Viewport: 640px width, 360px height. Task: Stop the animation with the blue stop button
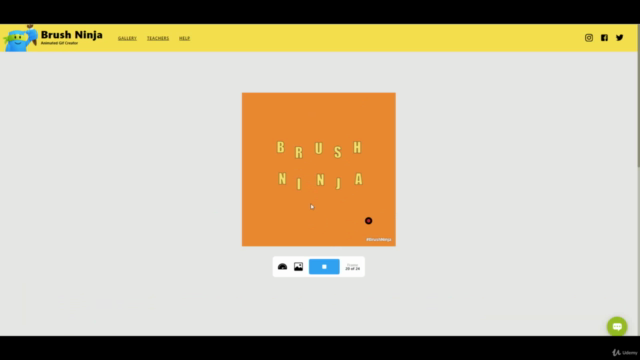[324, 267]
